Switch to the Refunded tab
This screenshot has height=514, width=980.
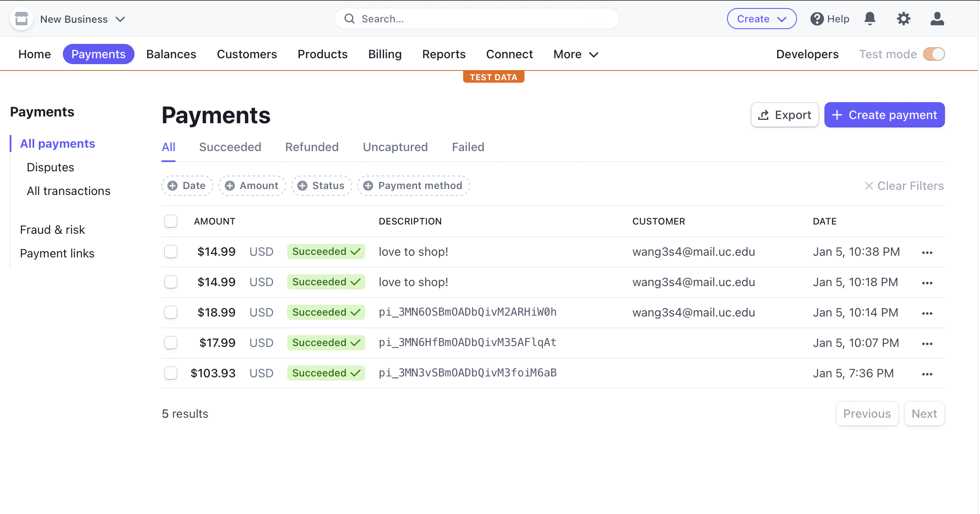point(312,147)
